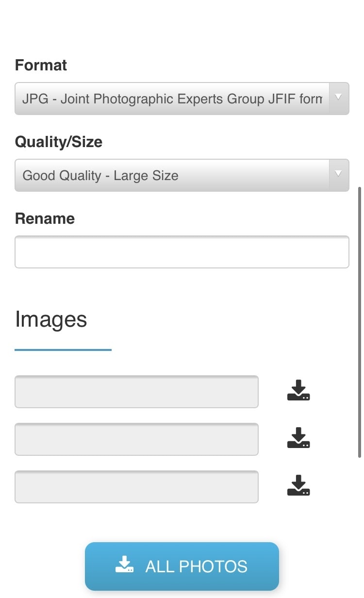This screenshot has height=598, width=364.
Task: Click the Quality/Size label
Action: point(59,142)
